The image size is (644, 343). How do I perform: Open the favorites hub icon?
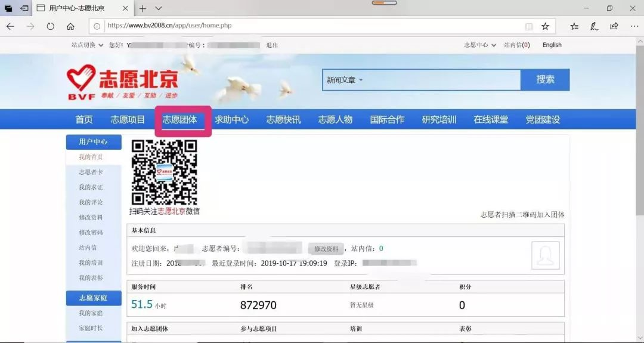coord(574,26)
